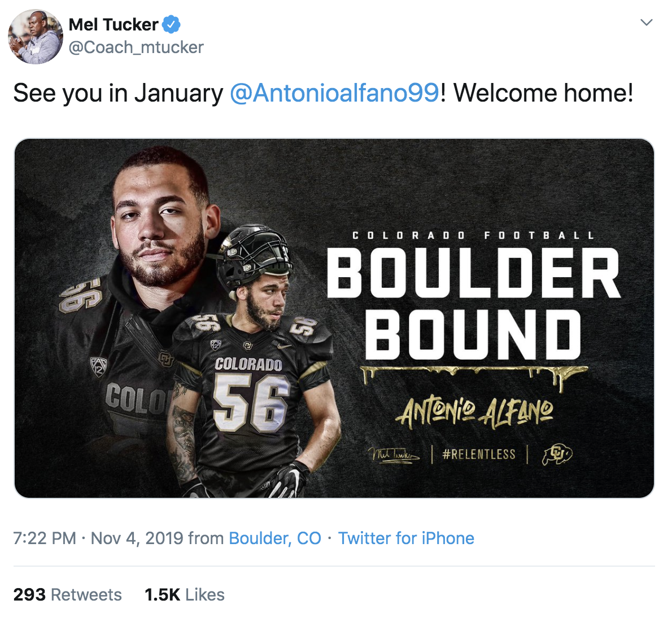The width and height of the screenshot is (672, 622).
Task: Click the blue verified badge
Action: (171, 24)
